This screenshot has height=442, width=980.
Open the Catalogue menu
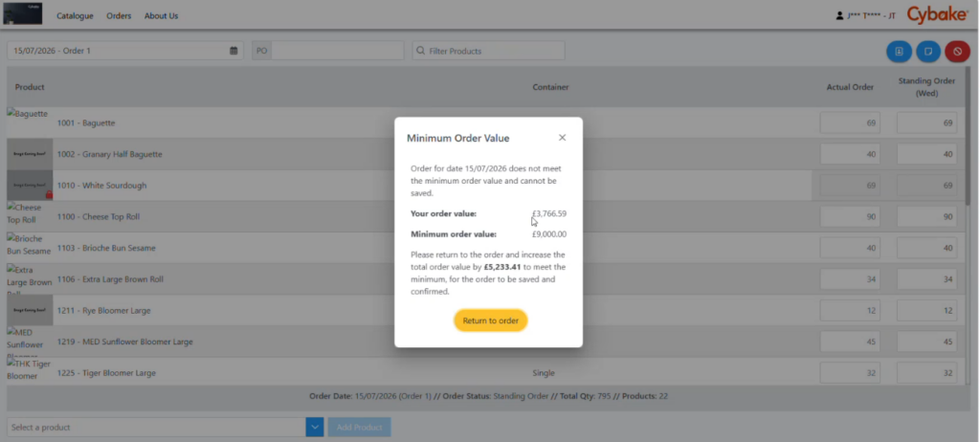coord(75,15)
